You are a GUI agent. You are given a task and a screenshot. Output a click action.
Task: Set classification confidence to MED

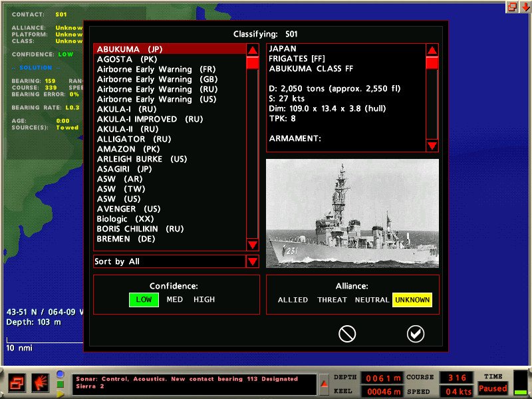(174, 299)
